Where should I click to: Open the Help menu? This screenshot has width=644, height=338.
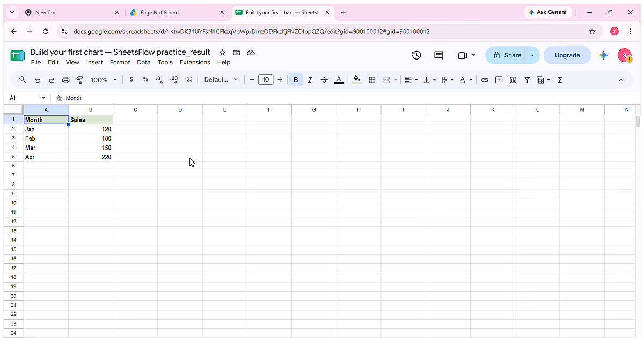click(x=224, y=62)
